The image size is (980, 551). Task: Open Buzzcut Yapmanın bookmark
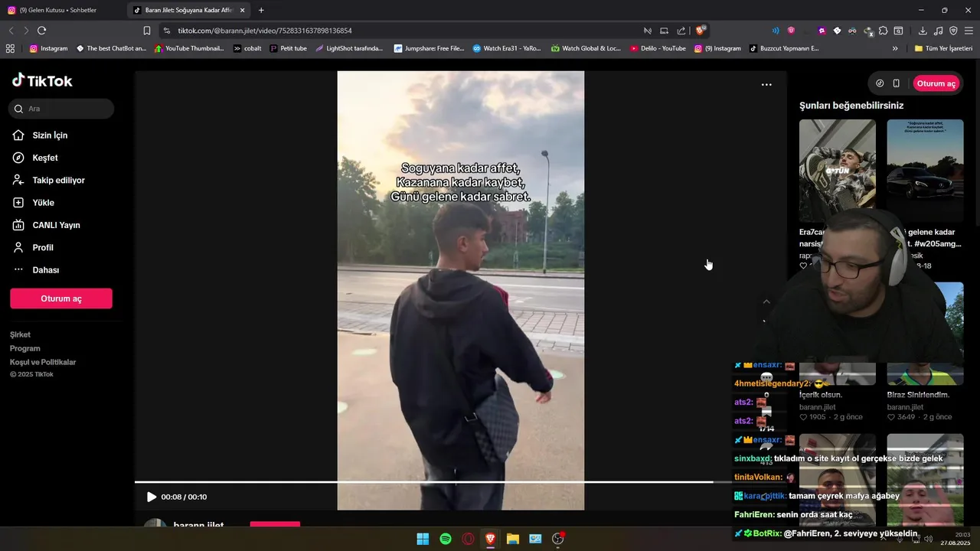pos(784,48)
